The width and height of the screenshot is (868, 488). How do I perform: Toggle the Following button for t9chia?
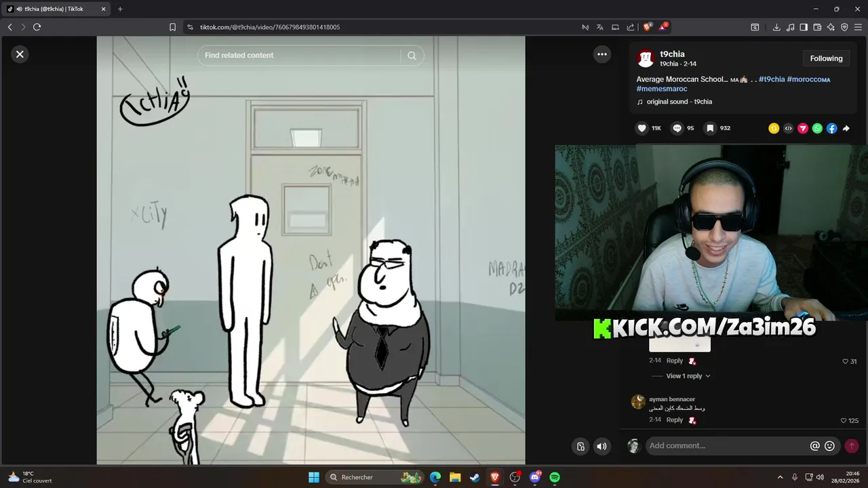(826, 58)
